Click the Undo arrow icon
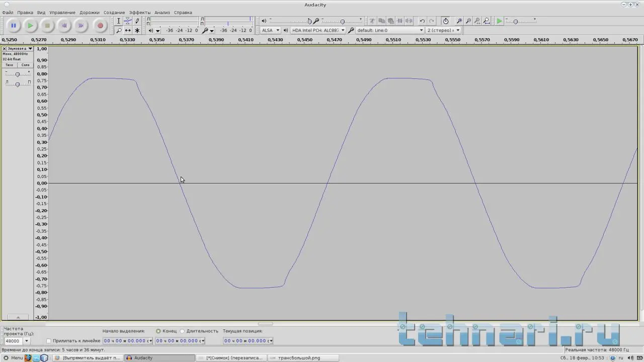The height and width of the screenshot is (362, 644). click(422, 21)
